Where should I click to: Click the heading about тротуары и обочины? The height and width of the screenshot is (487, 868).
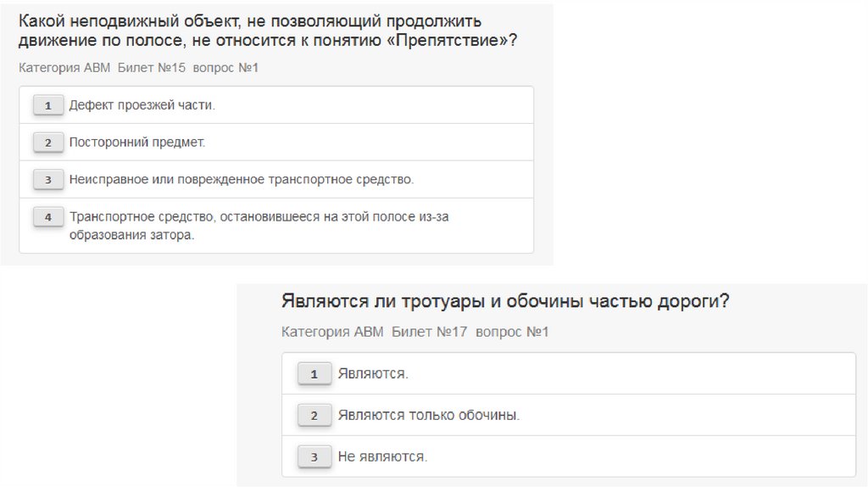504,301
